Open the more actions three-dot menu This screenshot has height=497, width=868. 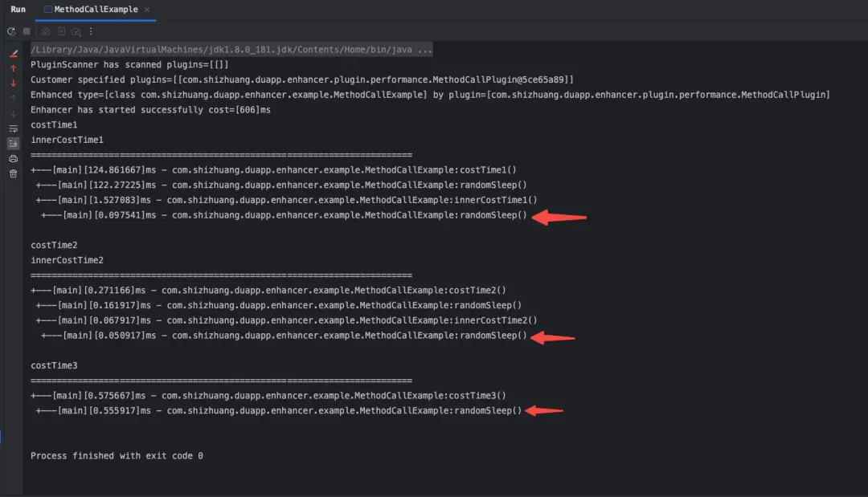[x=91, y=31]
